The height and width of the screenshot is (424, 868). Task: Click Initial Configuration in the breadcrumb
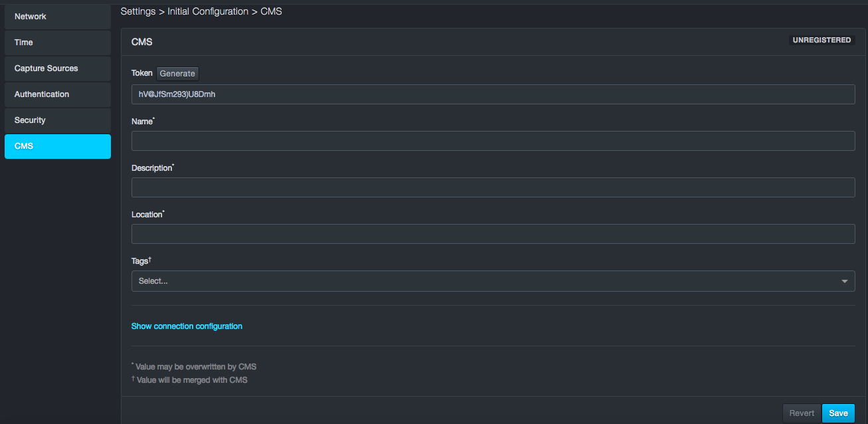pyautogui.click(x=208, y=11)
